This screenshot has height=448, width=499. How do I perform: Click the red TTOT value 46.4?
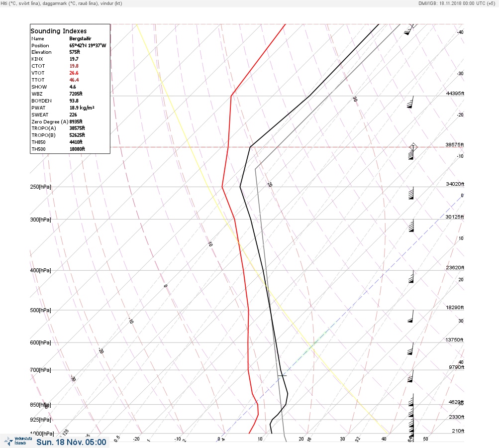pos(74,80)
